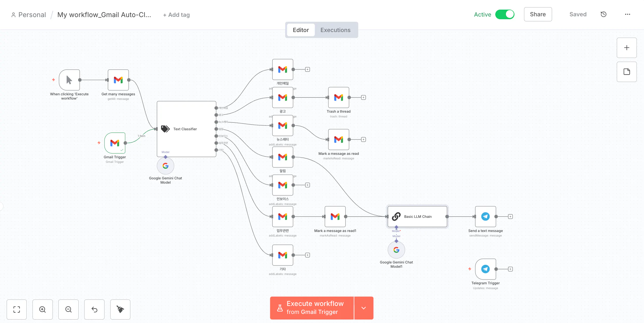644x323 pixels.
Task: Select the 'Mark a message as read1' node
Action: tap(335, 216)
